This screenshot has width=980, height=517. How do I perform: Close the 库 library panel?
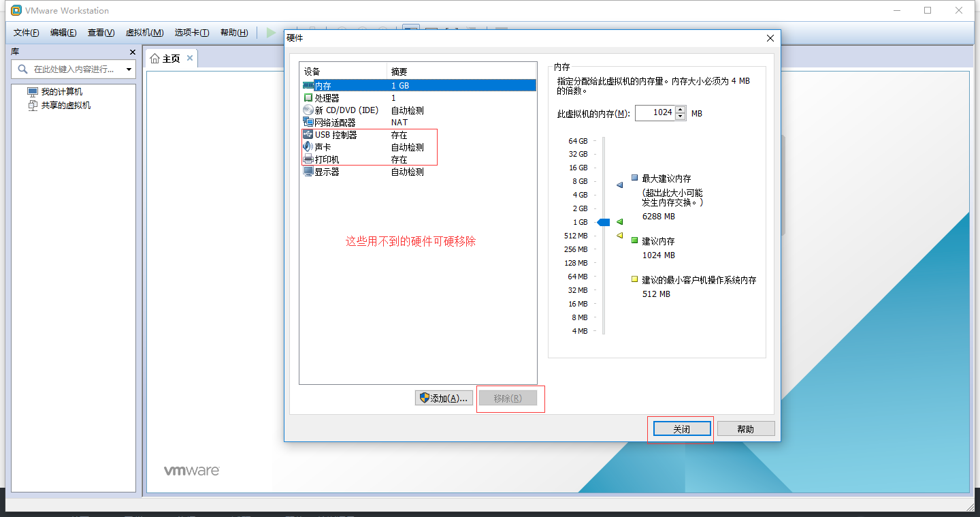tap(133, 52)
